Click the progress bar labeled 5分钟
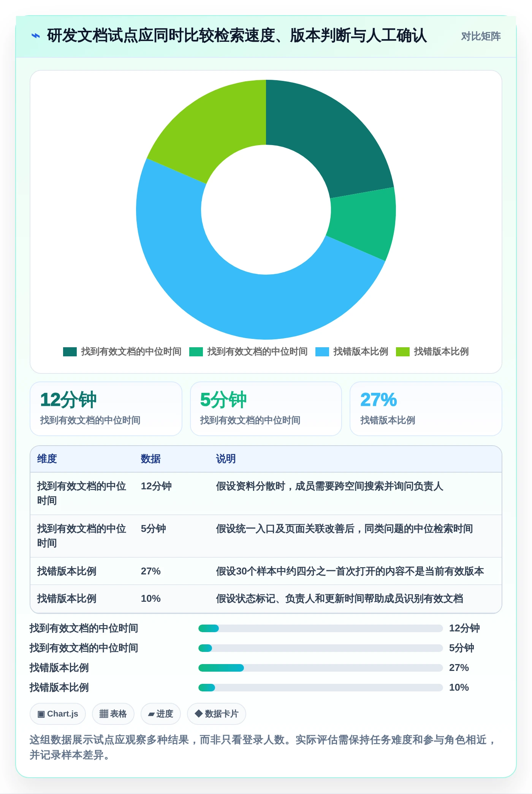 tap(321, 648)
